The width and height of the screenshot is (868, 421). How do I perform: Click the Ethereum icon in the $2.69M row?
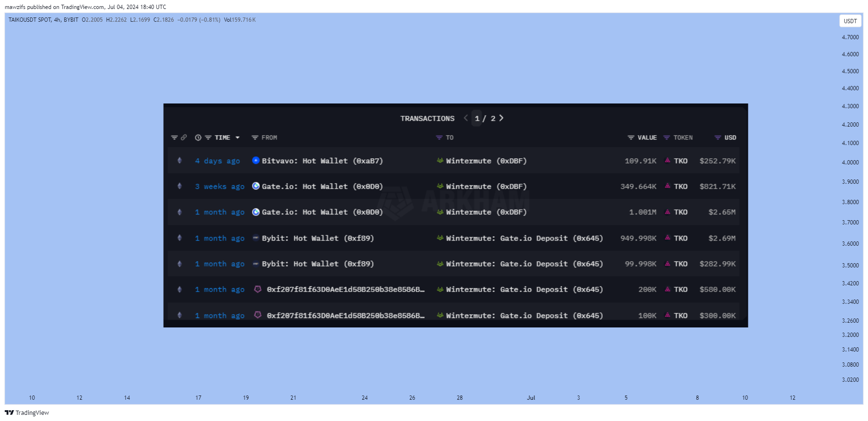[179, 238]
